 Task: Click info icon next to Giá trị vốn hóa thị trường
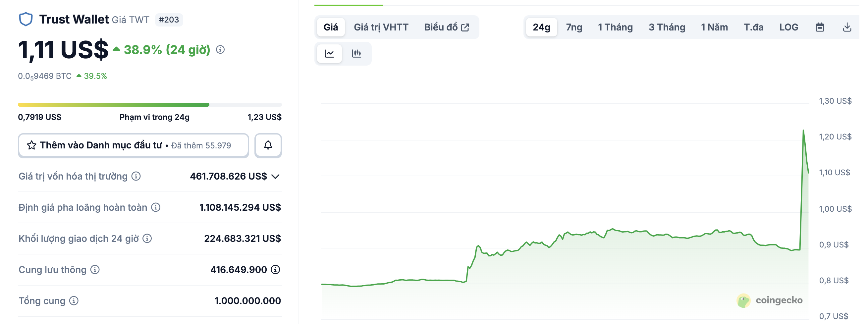click(136, 176)
